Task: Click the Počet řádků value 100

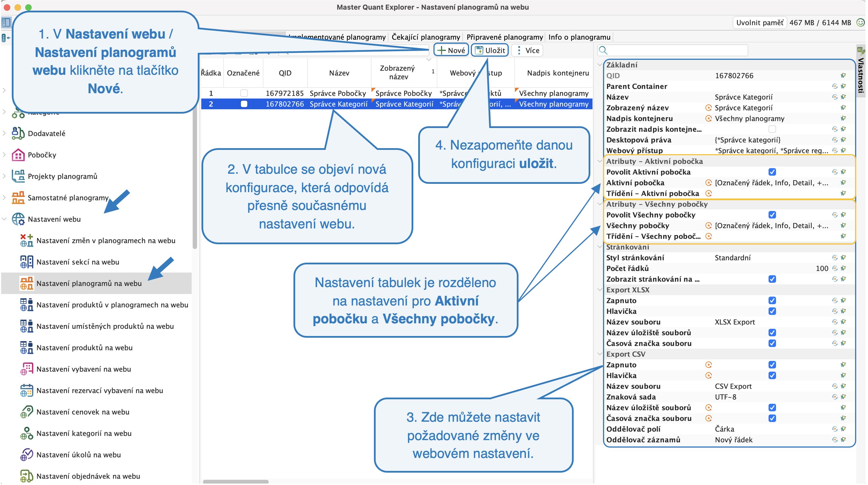Action: (822, 268)
